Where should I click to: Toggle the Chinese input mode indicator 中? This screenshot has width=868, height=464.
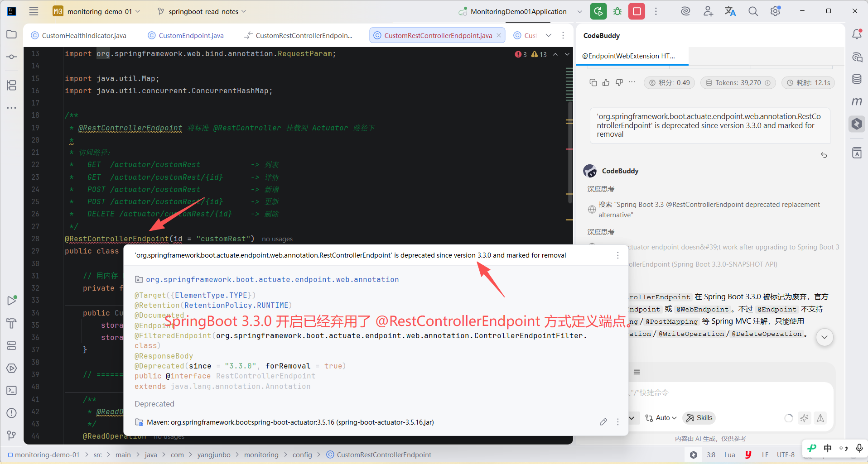[x=828, y=448]
